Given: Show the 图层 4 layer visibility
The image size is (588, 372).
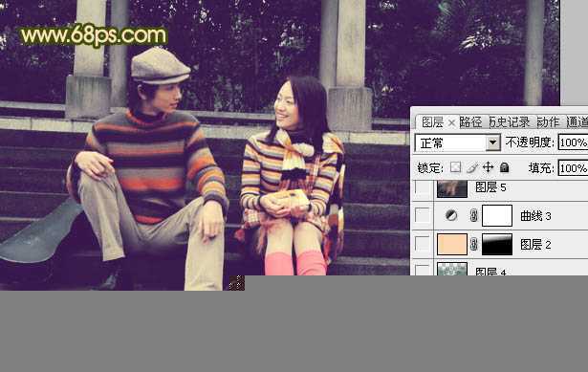Looking at the screenshot, I should pyautogui.click(x=423, y=270).
